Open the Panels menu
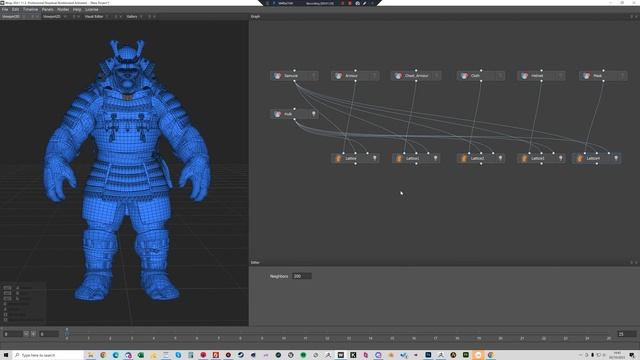 point(47,9)
